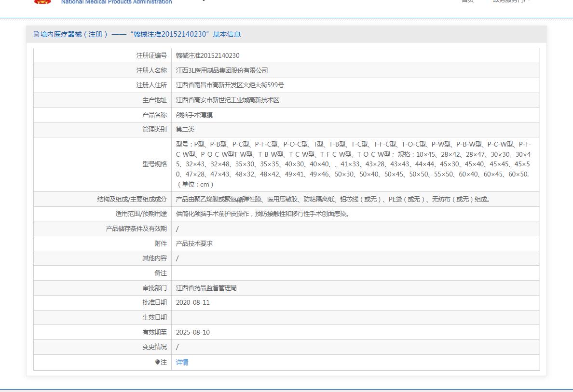The width and height of the screenshot is (573, 392).
Task: Select intended use text starting 供简化颅脑手术前护皮操作
Action: coord(263,214)
